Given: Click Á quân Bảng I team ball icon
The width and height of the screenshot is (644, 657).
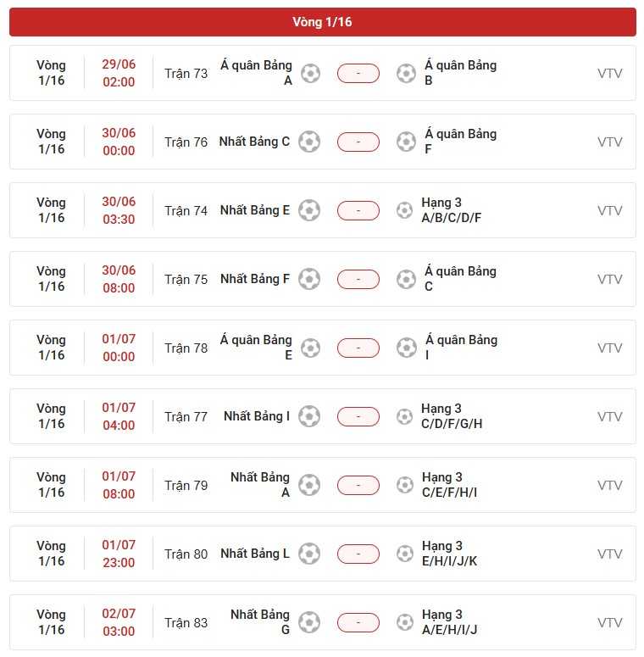Looking at the screenshot, I should (x=407, y=348).
